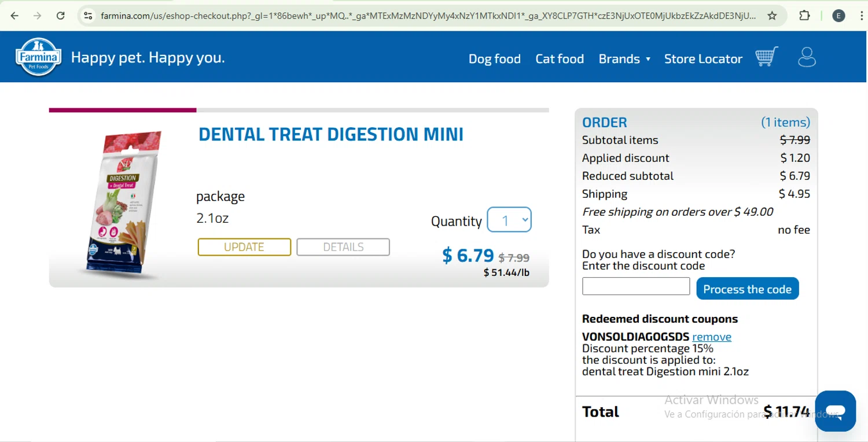
Task: Open the Chrome profile avatar
Action: tap(838, 16)
